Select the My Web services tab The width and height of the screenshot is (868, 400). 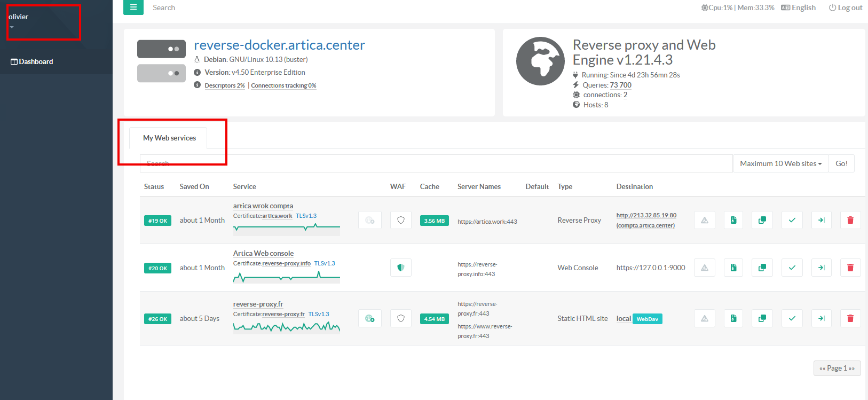point(169,138)
